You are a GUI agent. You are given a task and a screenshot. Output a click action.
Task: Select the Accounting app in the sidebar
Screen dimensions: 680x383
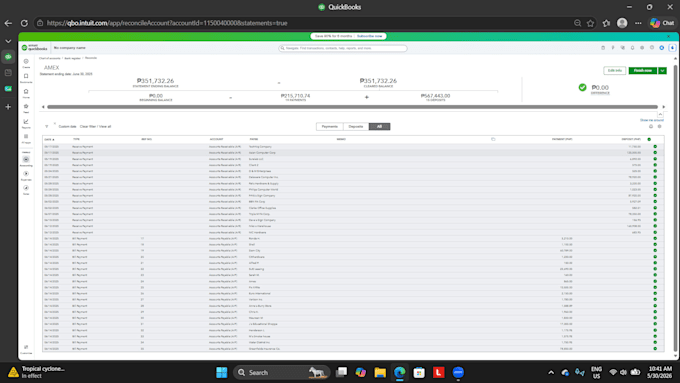(x=26, y=160)
